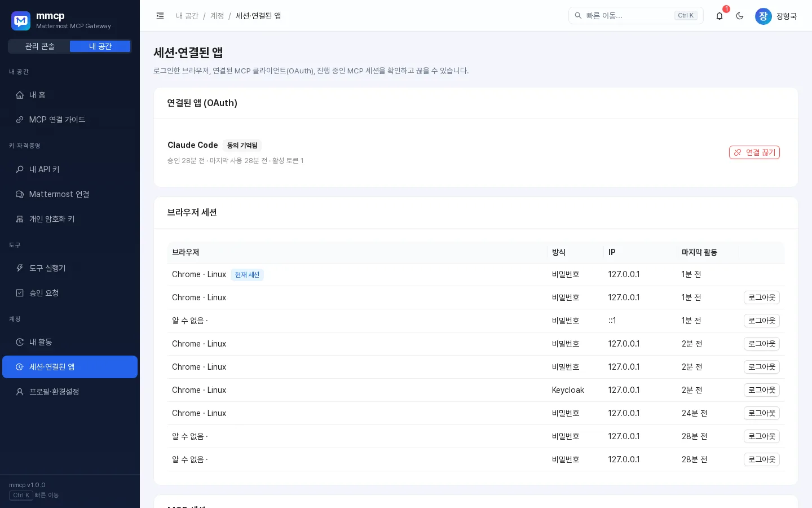This screenshot has height=508, width=812.
Task: Select the 내 공간 tab
Action: 100,46
